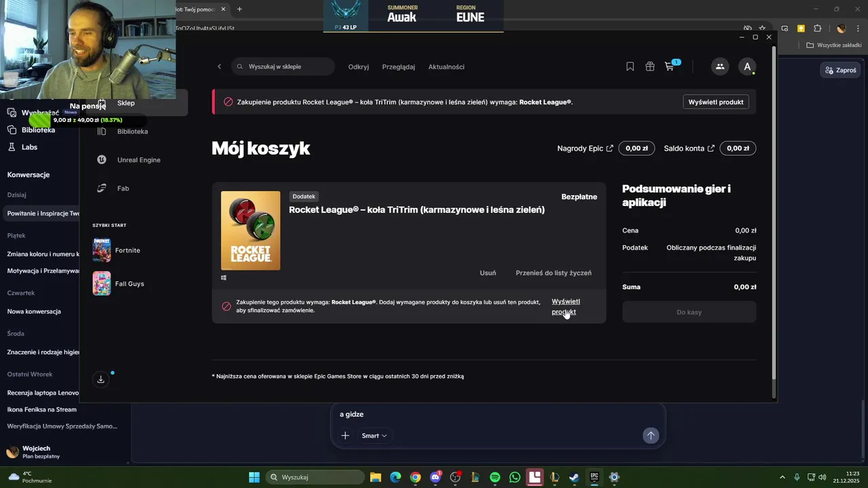Screen dimensions: 868x488
Task: Open the Saldo konta external link
Action: pos(689,148)
